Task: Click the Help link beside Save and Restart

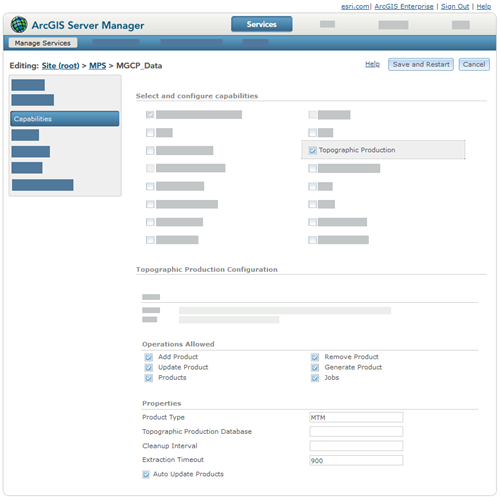Action: pos(372,64)
